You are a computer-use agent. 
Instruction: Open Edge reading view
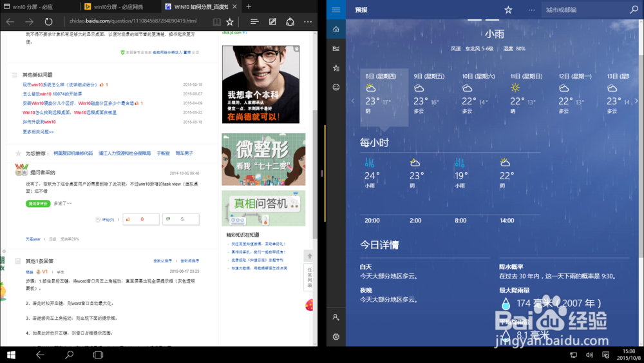tap(216, 22)
